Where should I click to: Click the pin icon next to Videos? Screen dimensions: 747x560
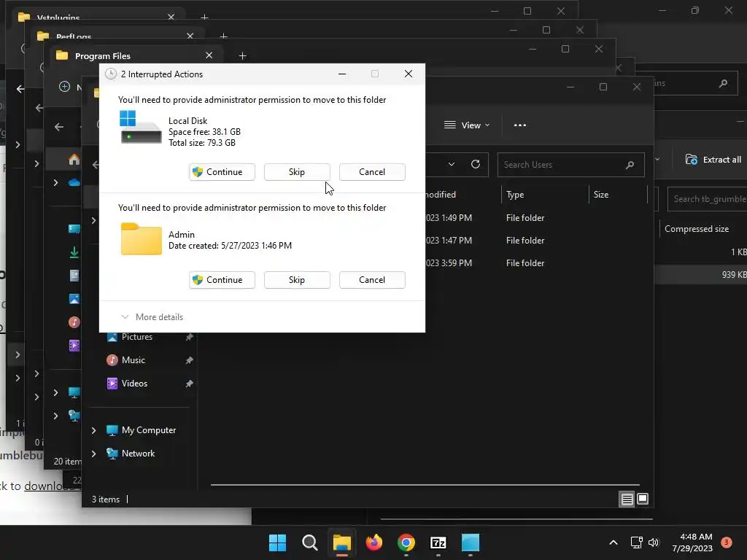pyautogui.click(x=189, y=384)
